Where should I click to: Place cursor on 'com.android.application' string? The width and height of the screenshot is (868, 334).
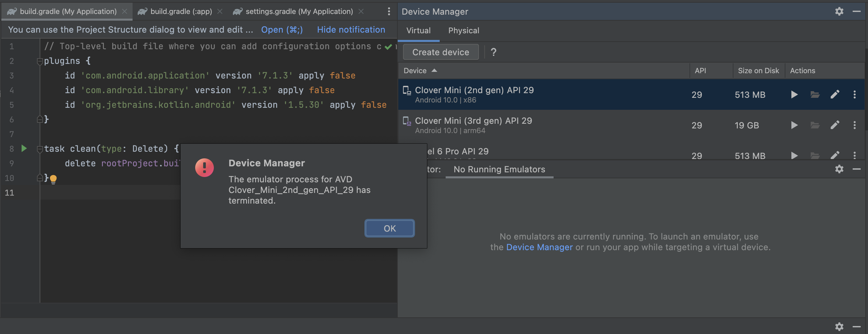pos(145,76)
